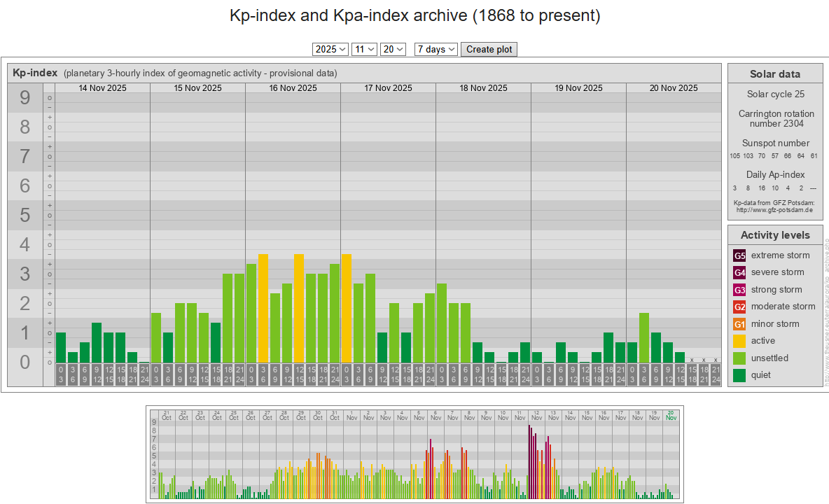Open the month dropdown showing 11

coord(363,49)
